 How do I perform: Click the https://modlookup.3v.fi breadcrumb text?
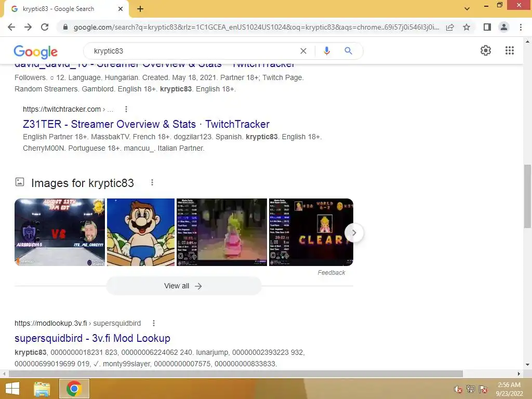pos(50,323)
